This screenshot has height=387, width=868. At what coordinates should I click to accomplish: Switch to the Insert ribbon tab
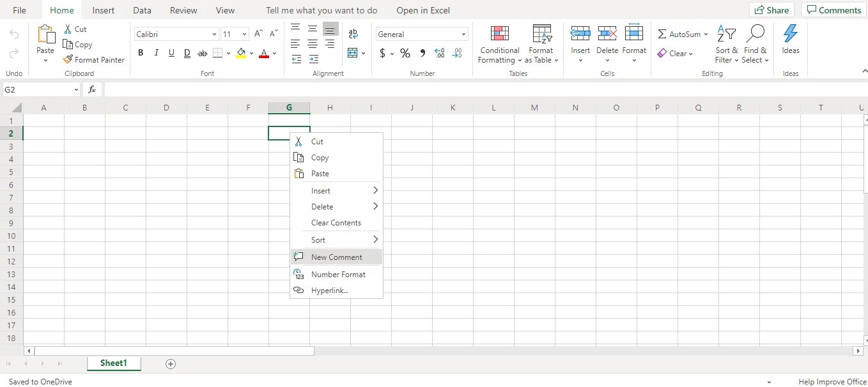tap(104, 10)
